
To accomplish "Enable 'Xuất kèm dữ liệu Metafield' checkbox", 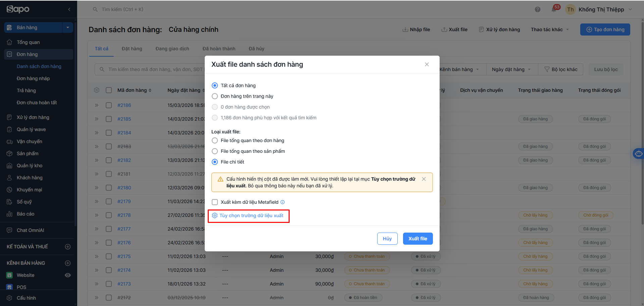I will click(215, 202).
